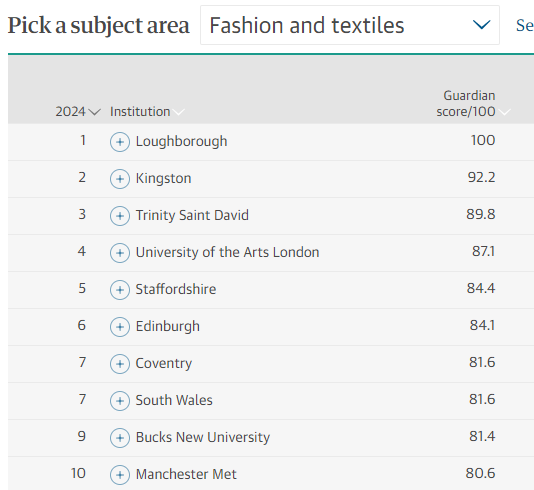Image resolution: width=534 pixels, height=490 pixels.
Task: Expand Manchester Met row with plus icon
Action: pyautogui.click(x=120, y=475)
